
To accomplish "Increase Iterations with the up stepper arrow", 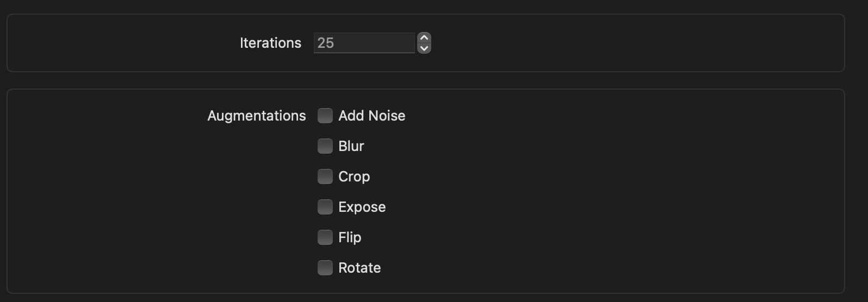I will pos(424,38).
